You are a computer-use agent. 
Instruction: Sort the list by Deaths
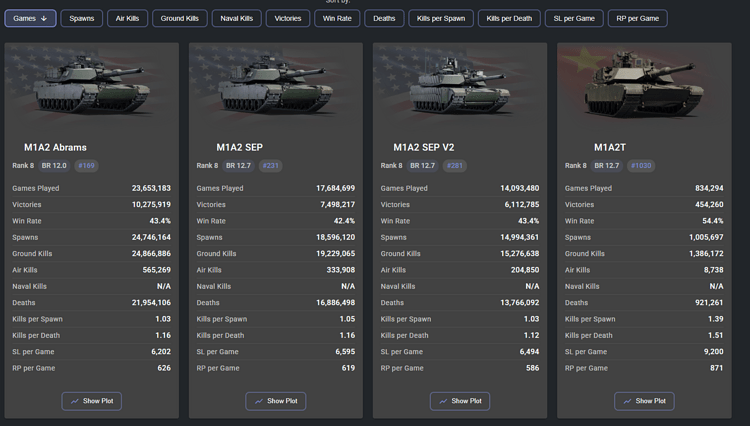[384, 18]
